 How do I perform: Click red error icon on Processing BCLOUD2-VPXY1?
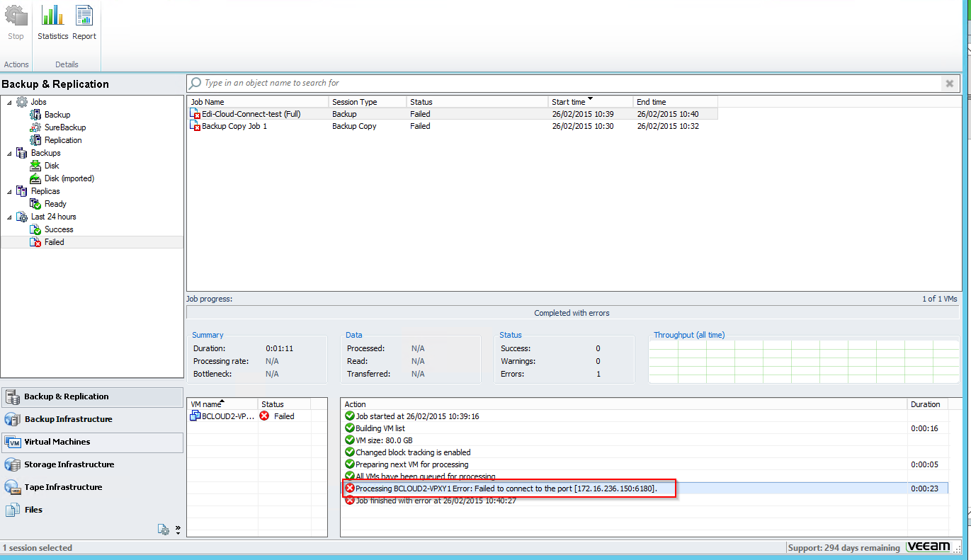349,488
